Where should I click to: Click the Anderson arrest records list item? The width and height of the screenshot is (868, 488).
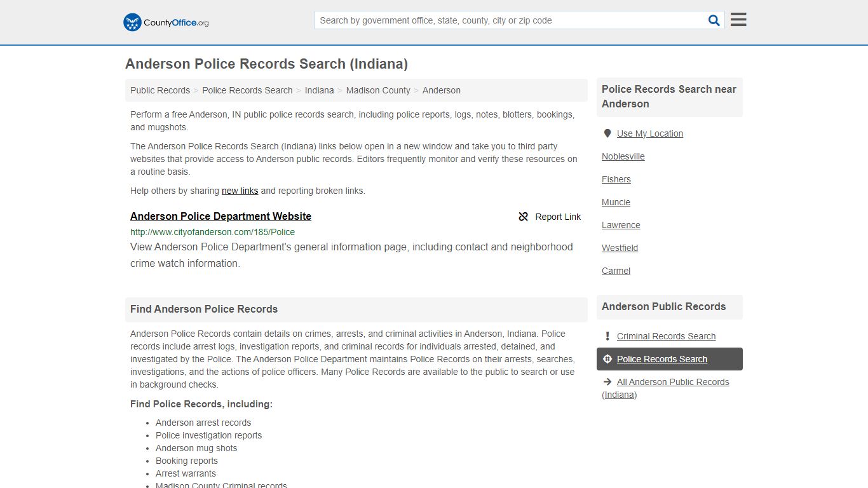point(203,423)
